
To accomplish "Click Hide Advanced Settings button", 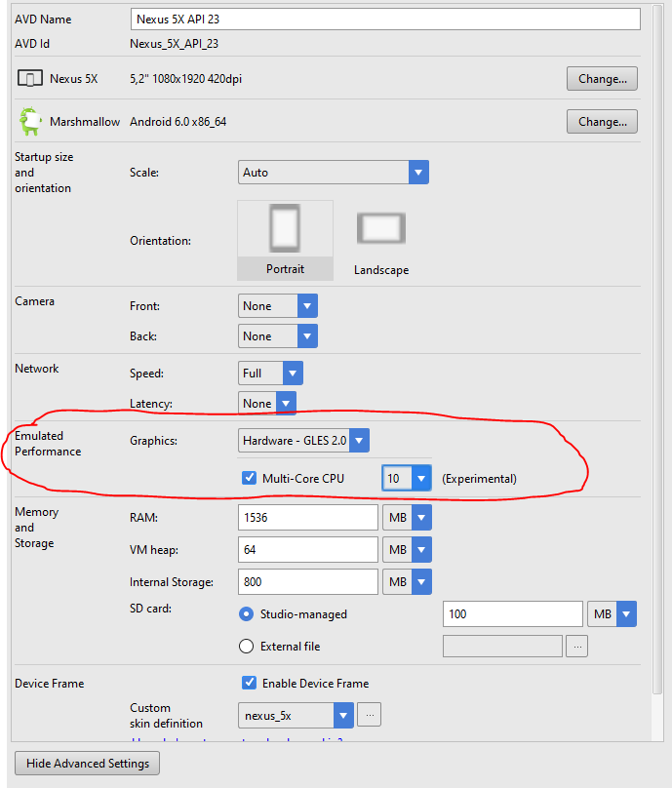I will (x=88, y=764).
